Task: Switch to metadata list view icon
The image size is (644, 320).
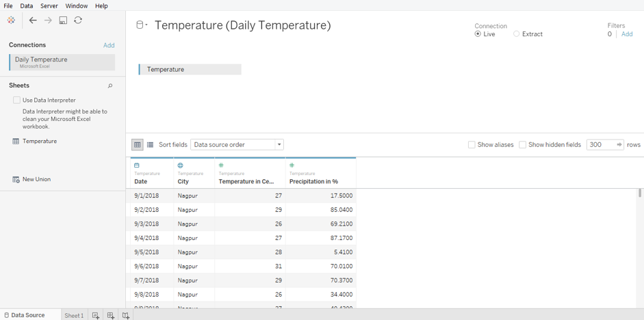Action: tap(151, 145)
